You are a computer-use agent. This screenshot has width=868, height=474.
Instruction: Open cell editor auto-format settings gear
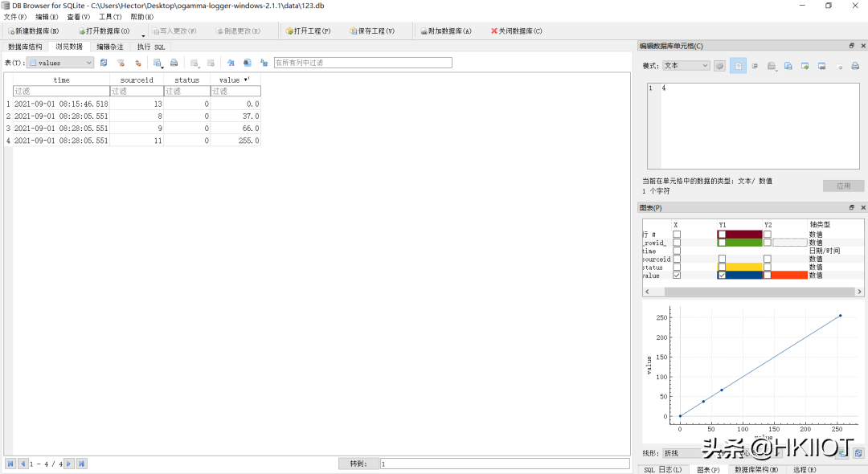(x=719, y=66)
